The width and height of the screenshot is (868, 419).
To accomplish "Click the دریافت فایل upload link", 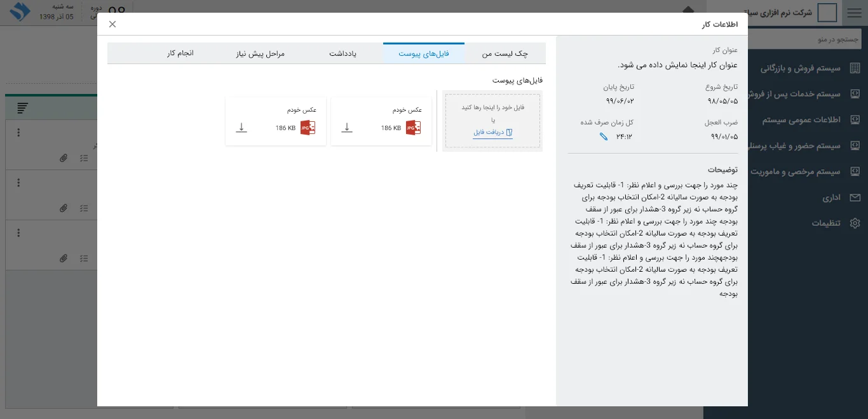I will point(492,133).
